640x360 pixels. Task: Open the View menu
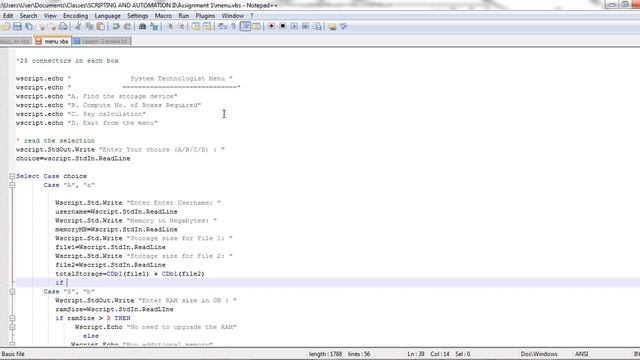tap(50, 16)
